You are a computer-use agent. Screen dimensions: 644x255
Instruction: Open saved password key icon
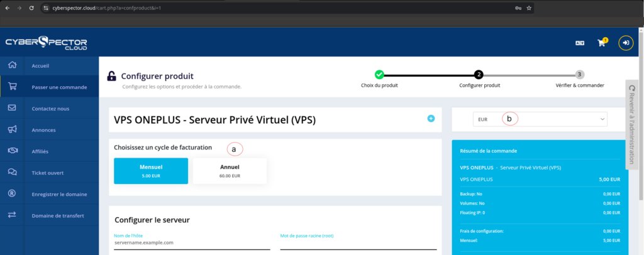[x=518, y=8]
